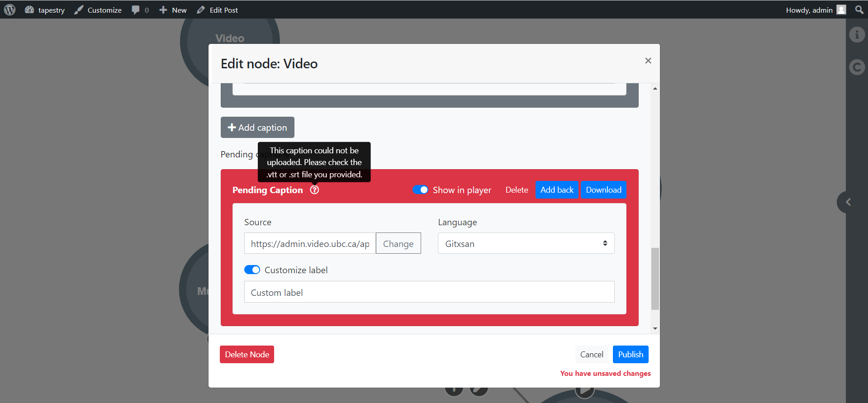Close the Edit node dialog
The image size is (868, 403).
point(648,61)
